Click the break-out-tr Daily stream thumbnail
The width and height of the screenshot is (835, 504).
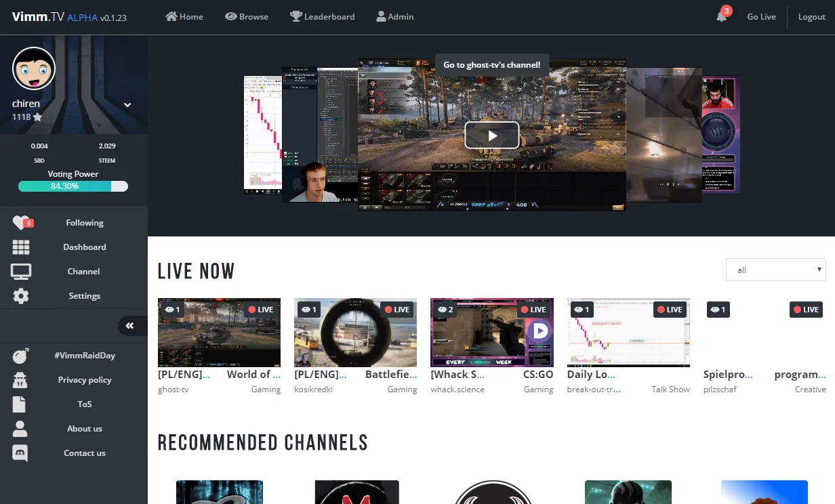click(x=628, y=333)
